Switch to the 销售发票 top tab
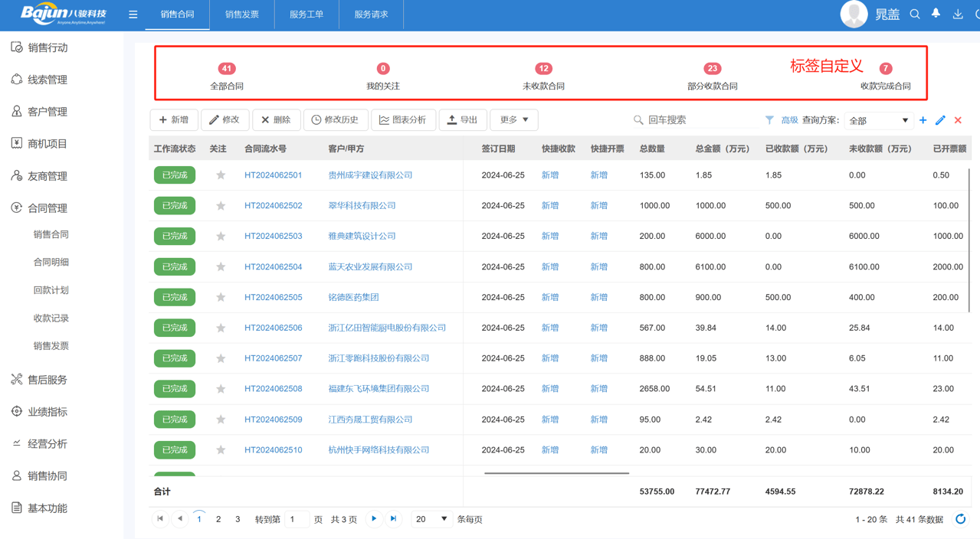Screen dimensions: 980x539 tap(241, 14)
